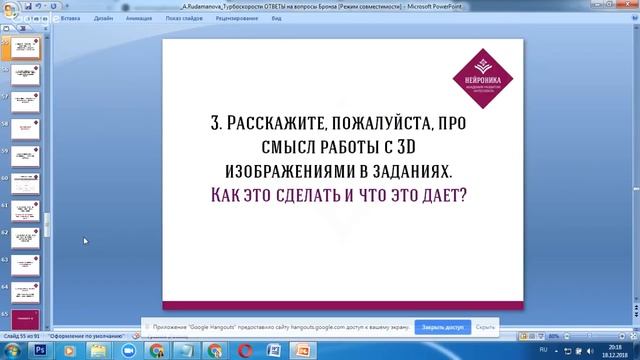Screen dimensions: 640x360
Task: Open the Рецензирование ribbon tab
Action: 237,18
